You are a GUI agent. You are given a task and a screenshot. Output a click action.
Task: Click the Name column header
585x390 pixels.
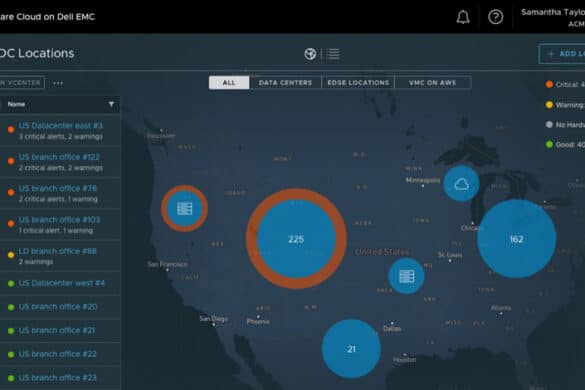[16, 104]
